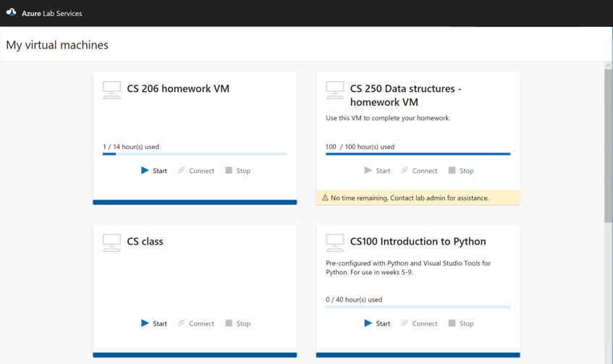
Task: Click Stop on the CS 250 Data structures VM
Action: pos(460,171)
